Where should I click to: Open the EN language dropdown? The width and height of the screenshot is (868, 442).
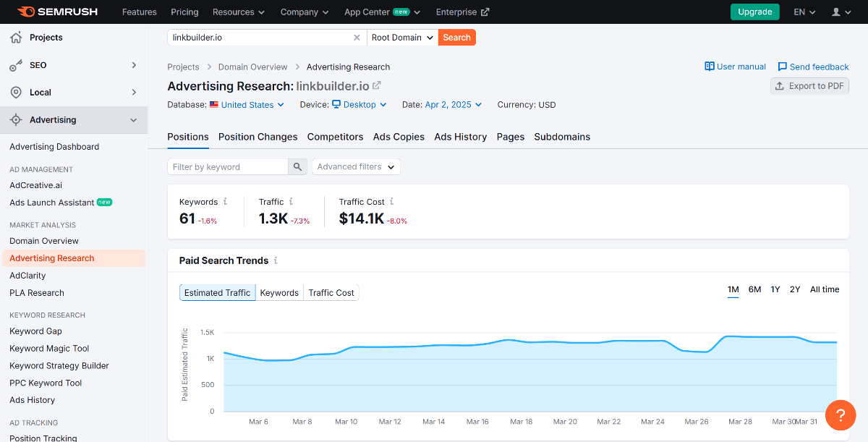coord(804,12)
